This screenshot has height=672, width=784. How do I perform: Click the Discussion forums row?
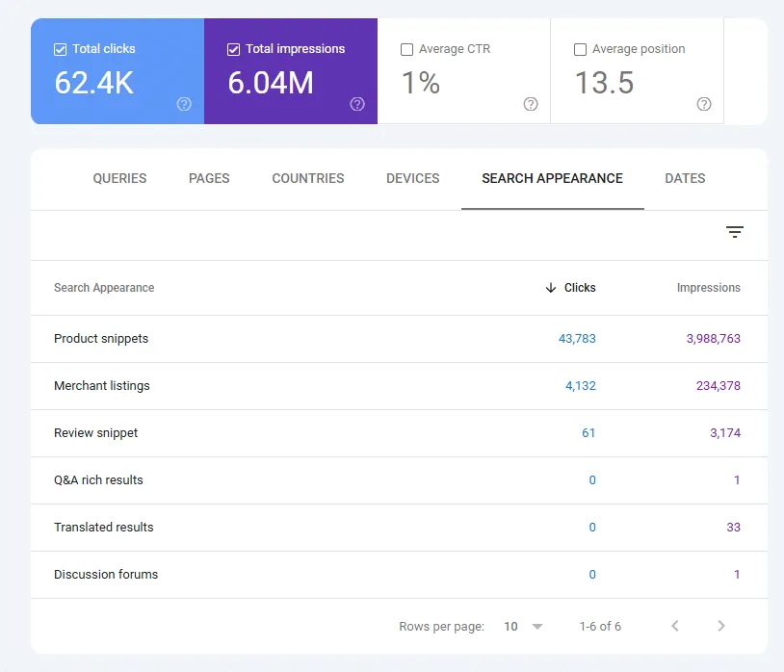106,575
